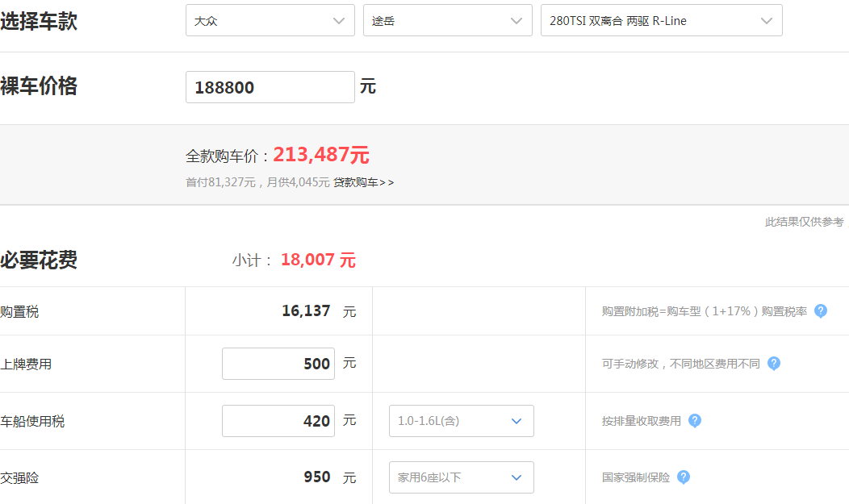Click the help icon beside 可手动修改，不同地区费用不同

[774, 364]
